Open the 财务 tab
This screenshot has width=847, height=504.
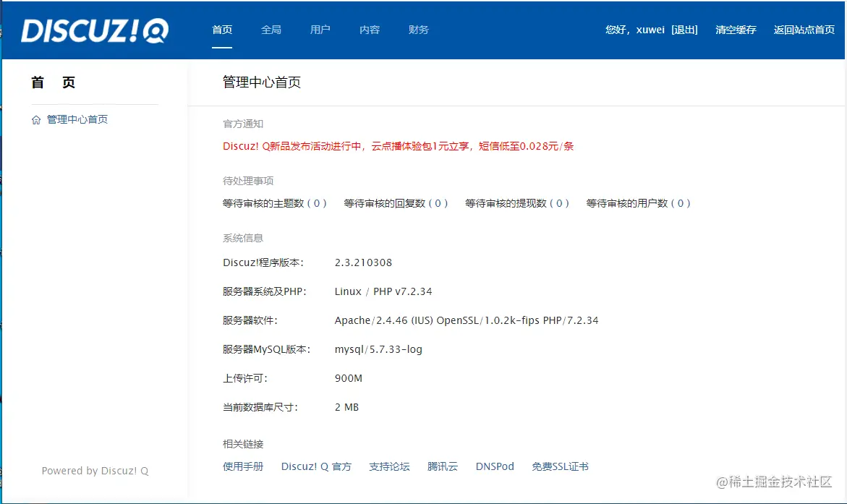(419, 30)
